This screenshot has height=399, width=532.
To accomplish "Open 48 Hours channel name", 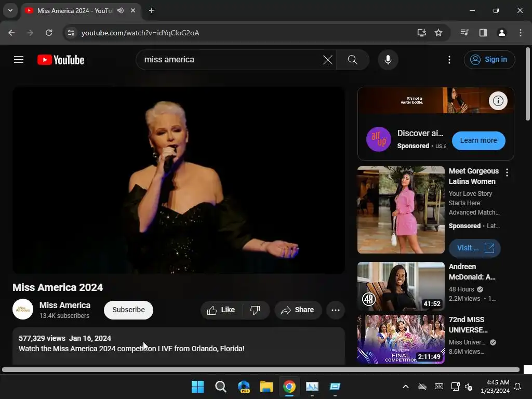I will coord(461,289).
